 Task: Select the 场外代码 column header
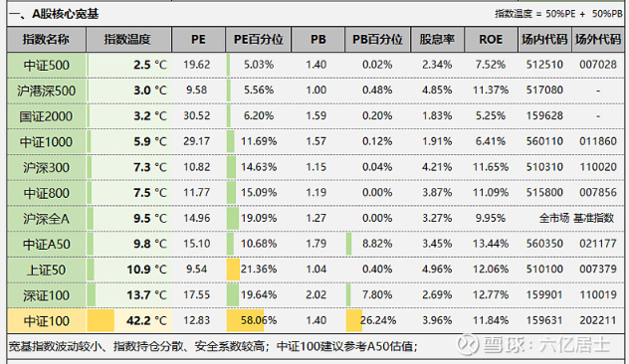coord(598,40)
